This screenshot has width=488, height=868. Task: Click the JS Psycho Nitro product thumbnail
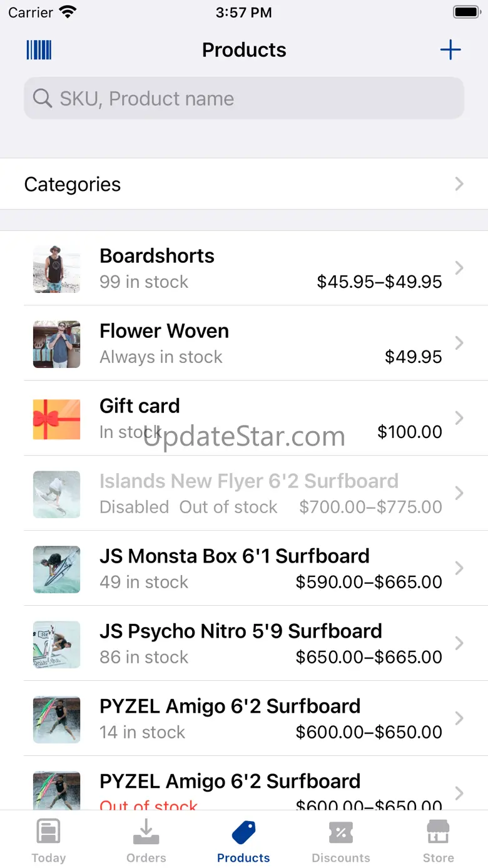(x=56, y=644)
